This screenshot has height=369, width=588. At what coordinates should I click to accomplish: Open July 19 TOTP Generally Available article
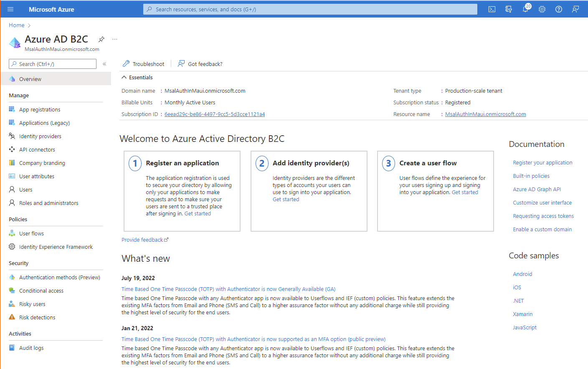coord(228,289)
